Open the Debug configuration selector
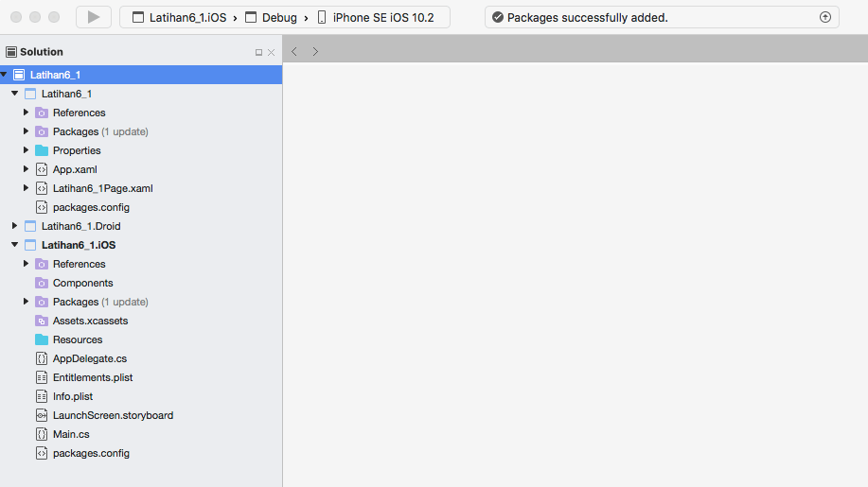868x487 pixels. [x=278, y=17]
